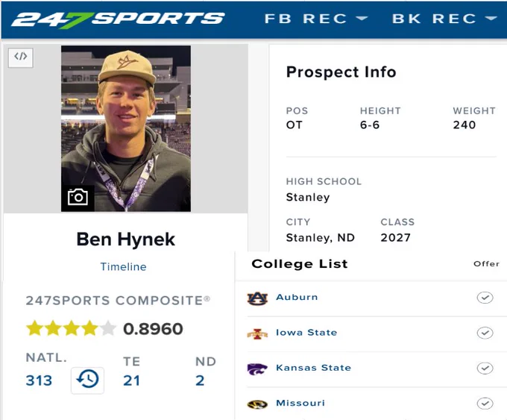Click the star rating bar
The image size is (507, 420).
[x=71, y=328]
